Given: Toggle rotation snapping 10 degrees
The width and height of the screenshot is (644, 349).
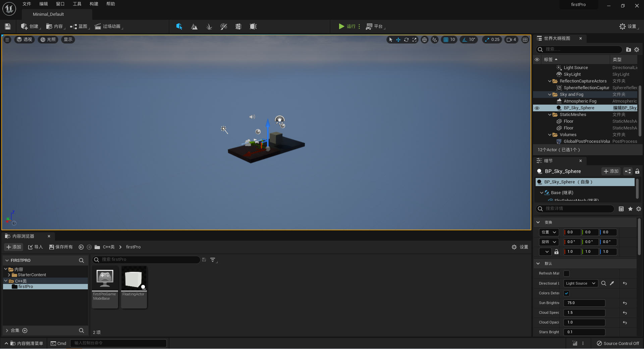Looking at the screenshot, I should [469, 40].
